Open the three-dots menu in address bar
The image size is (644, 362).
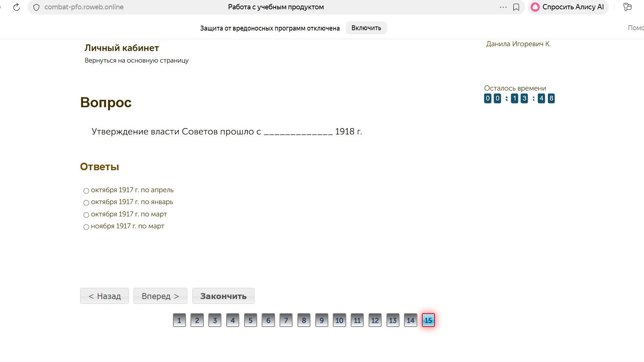(x=503, y=7)
